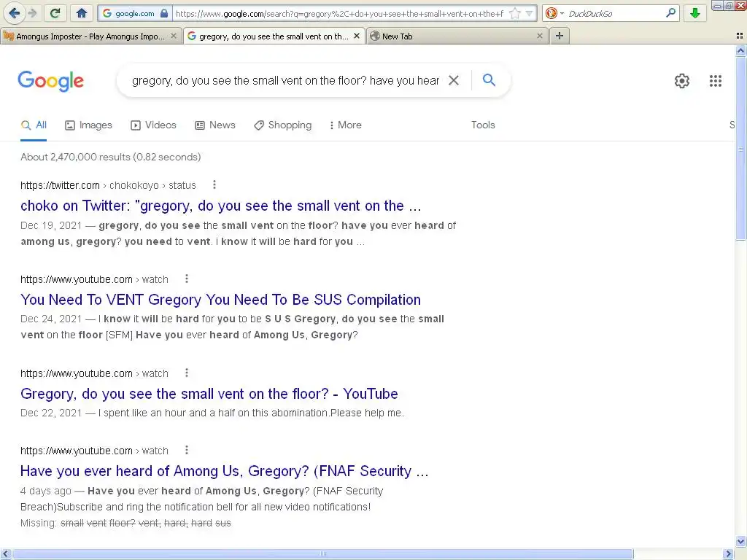Switch to Videos results
This screenshot has height=560, width=747.
pyautogui.click(x=153, y=125)
